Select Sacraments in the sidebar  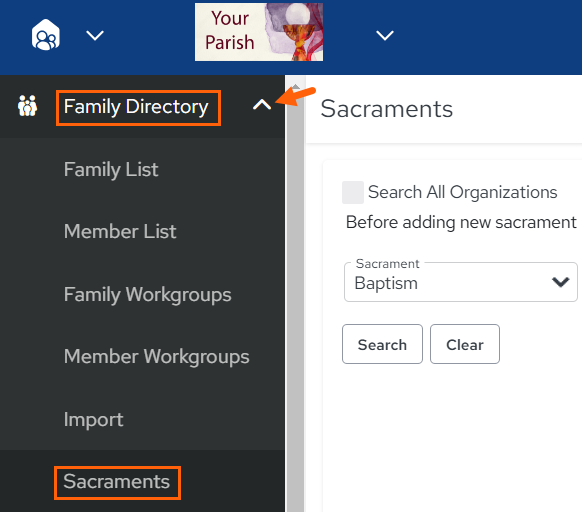point(116,482)
